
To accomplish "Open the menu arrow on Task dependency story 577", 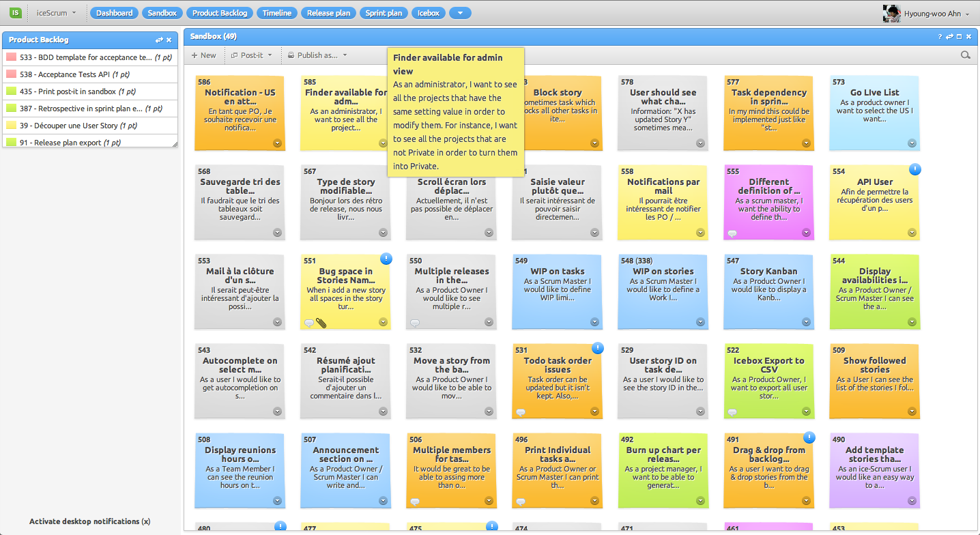I will click(807, 143).
